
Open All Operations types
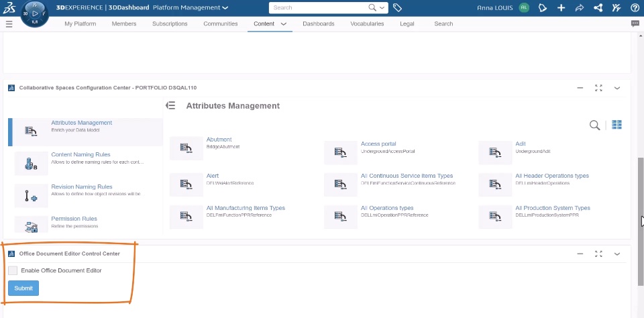387,208
